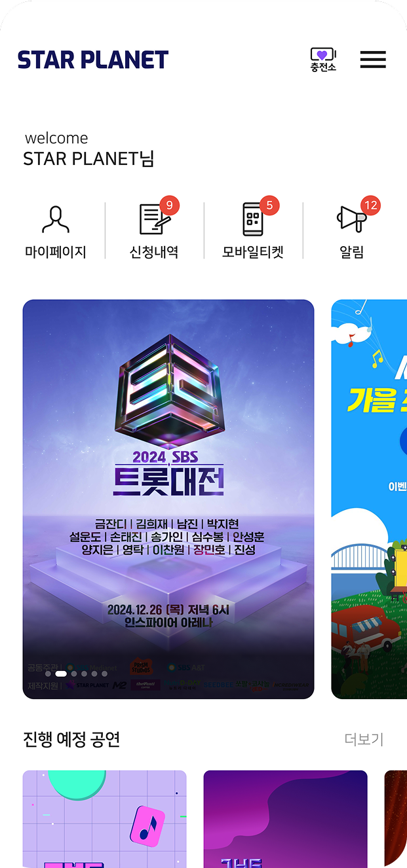Tap the STAR PLANET logo

pyautogui.click(x=93, y=60)
